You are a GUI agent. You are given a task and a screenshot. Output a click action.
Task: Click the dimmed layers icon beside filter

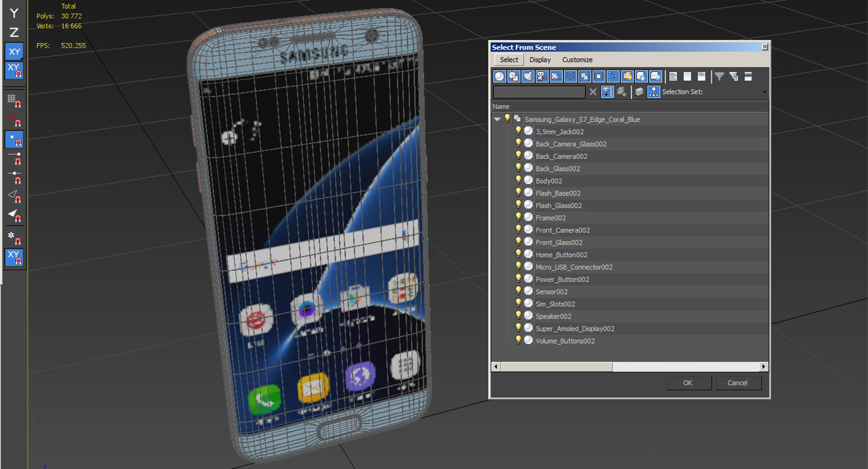(621, 91)
